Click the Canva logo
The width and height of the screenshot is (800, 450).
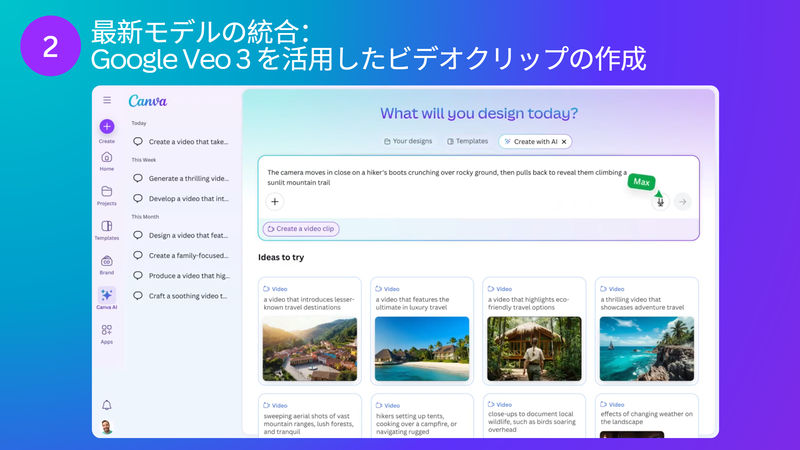pyautogui.click(x=148, y=101)
